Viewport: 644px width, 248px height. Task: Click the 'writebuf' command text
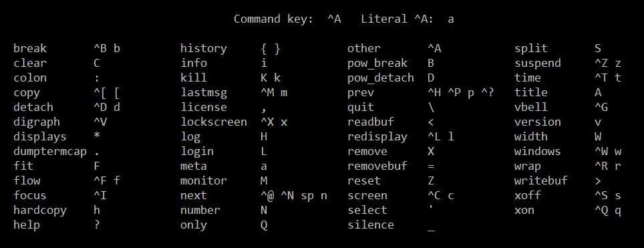[x=541, y=181]
